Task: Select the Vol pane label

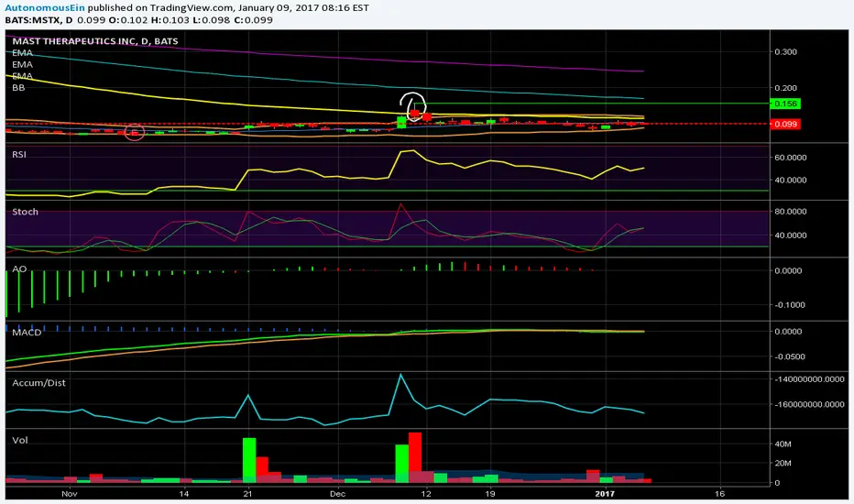Action: coord(19,440)
